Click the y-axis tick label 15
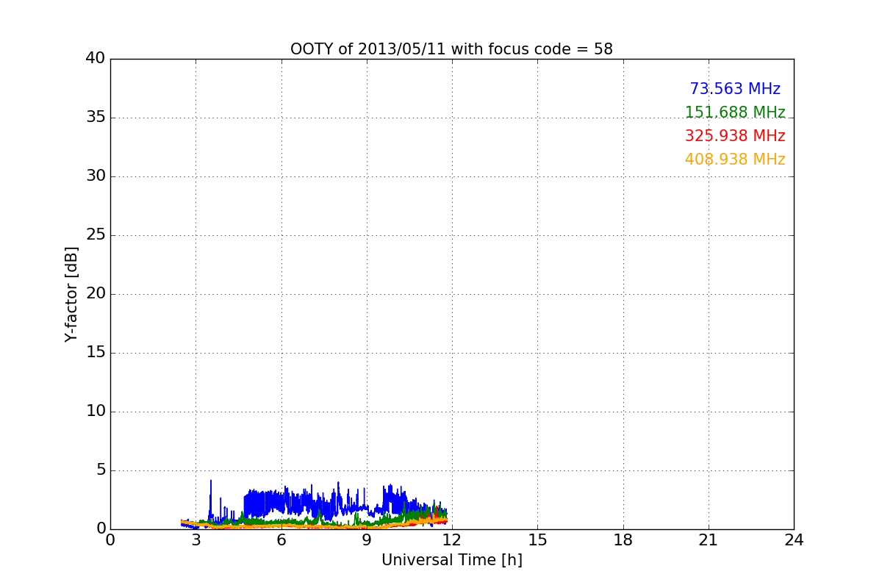This screenshot has height=588, width=882. pos(96,353)
